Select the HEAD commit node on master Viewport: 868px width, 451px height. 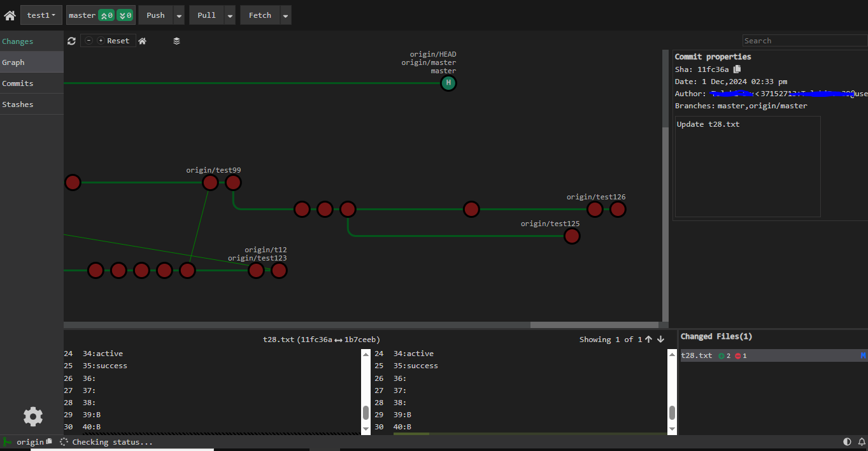tap(448, 83)
